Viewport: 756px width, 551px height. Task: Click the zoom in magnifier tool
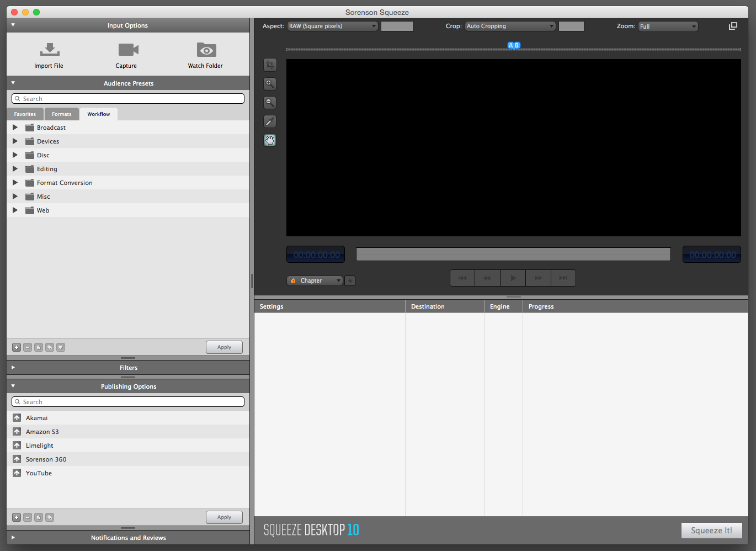270,84
